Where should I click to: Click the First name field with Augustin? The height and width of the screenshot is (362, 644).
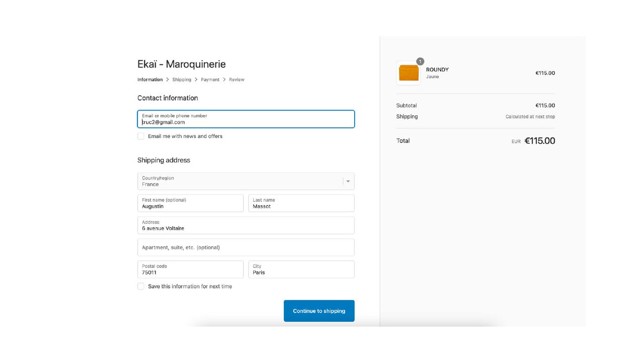point(190,203)
